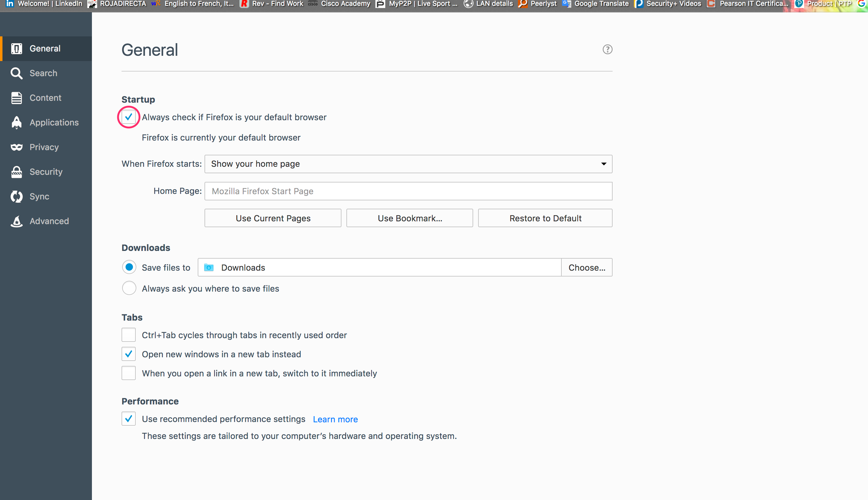This screenshot has height=500, width=868.
Task: Open the help question mark icon
Action: pos(607,49)
